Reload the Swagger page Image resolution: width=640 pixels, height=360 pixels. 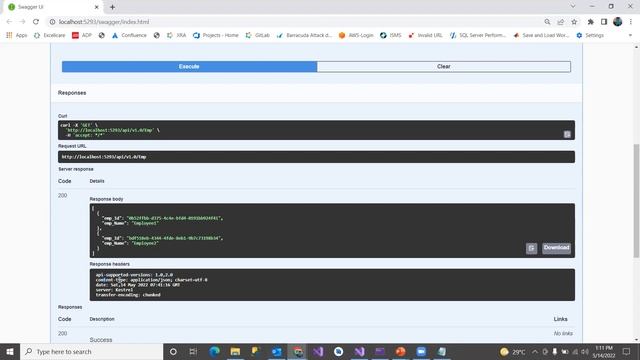coord(36,22)
